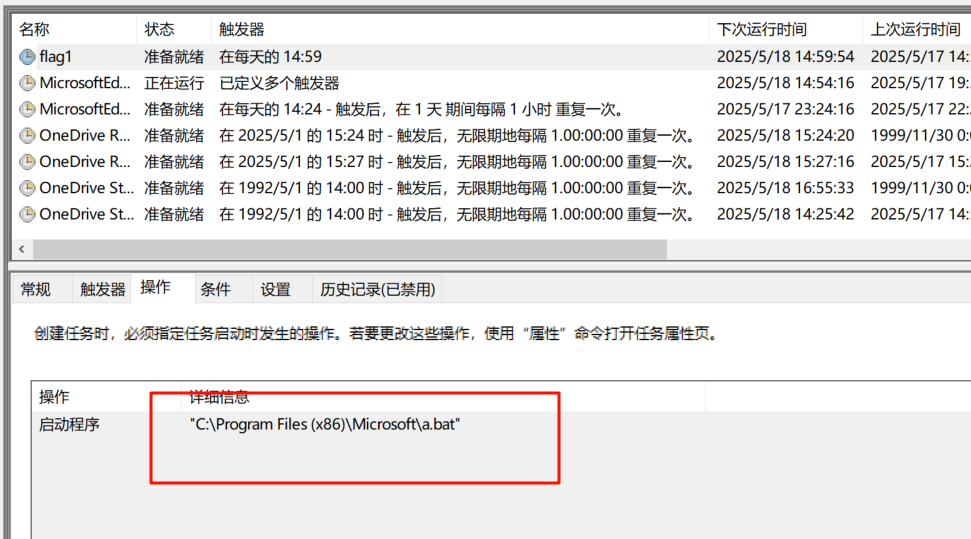971x539 pixels.
Task: Select the 启动程序 action row
Action: (69, 424)
